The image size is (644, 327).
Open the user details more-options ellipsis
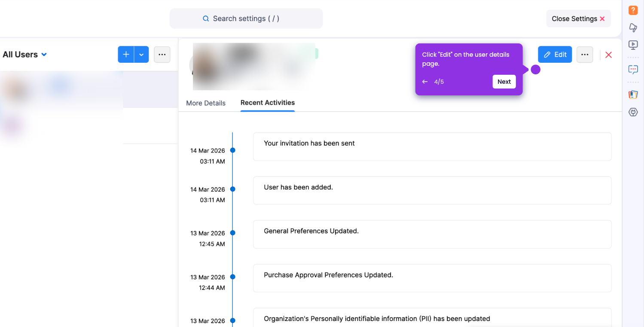(585, 55)
